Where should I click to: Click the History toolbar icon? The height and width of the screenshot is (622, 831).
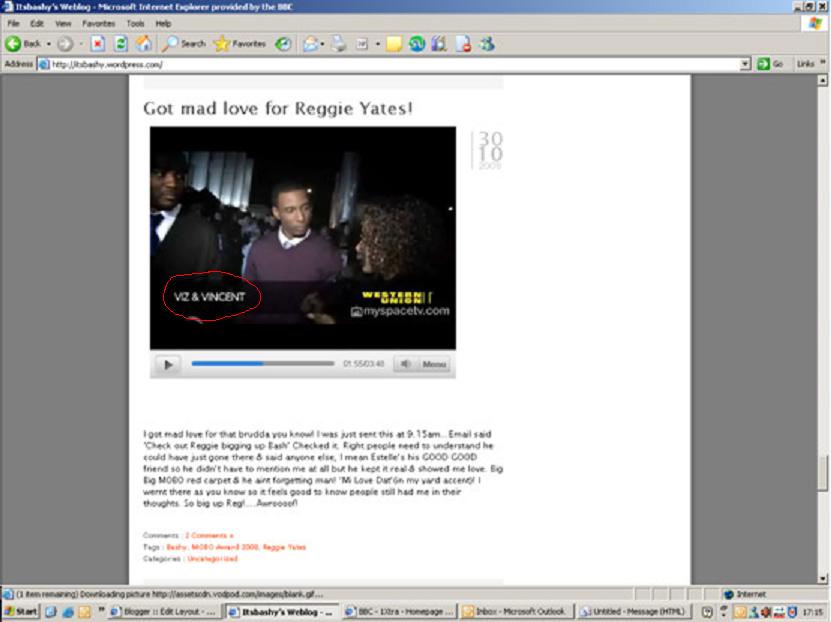[284, 44]
